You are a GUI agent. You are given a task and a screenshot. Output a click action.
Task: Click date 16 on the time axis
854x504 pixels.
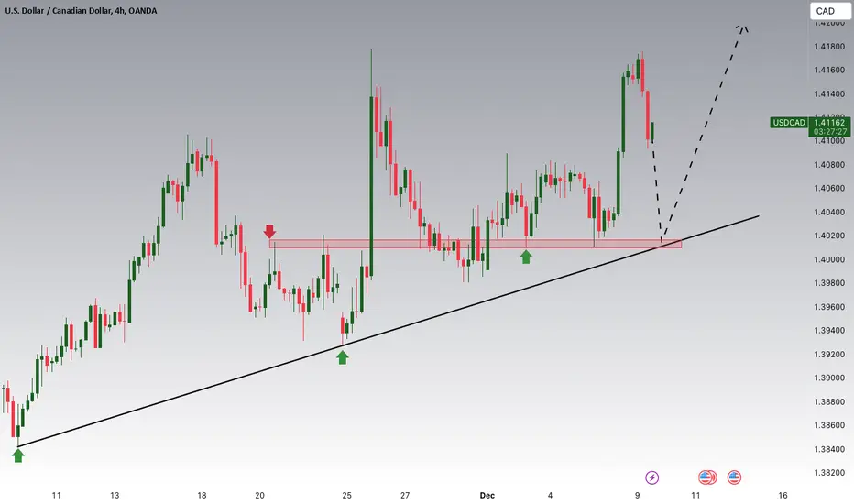pos(783,495)
